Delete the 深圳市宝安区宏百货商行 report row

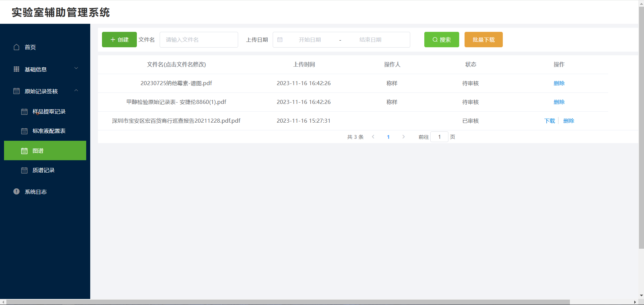coord(569,121)
